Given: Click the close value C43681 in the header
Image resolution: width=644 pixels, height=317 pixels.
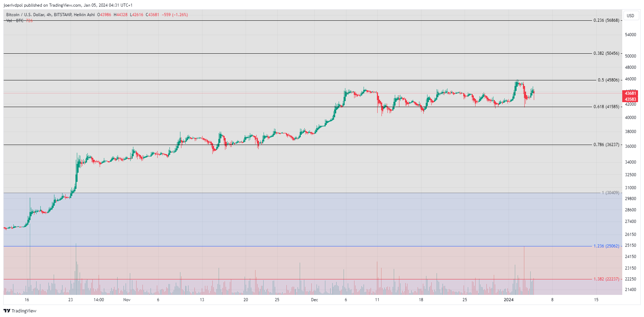Looking at the screenshot, I should 152,15.
